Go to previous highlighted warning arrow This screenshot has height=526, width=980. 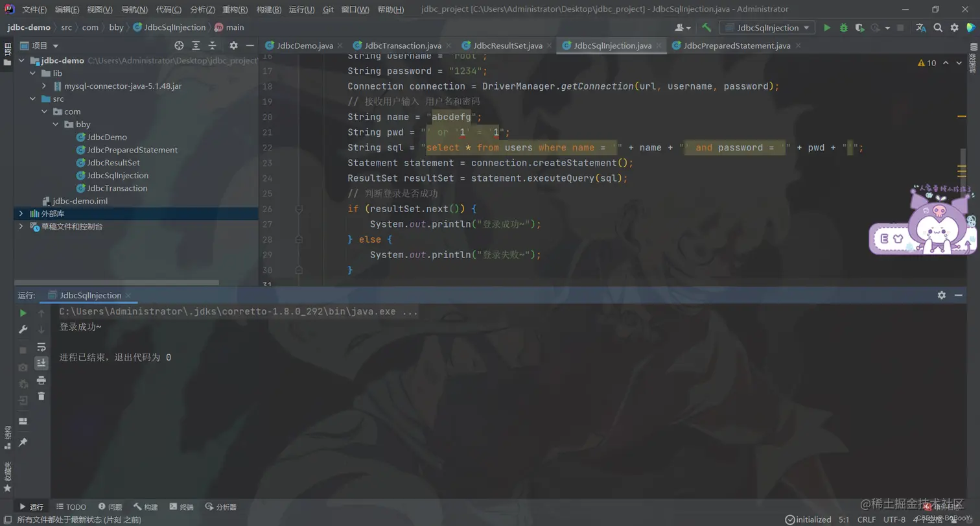point(946,63)
